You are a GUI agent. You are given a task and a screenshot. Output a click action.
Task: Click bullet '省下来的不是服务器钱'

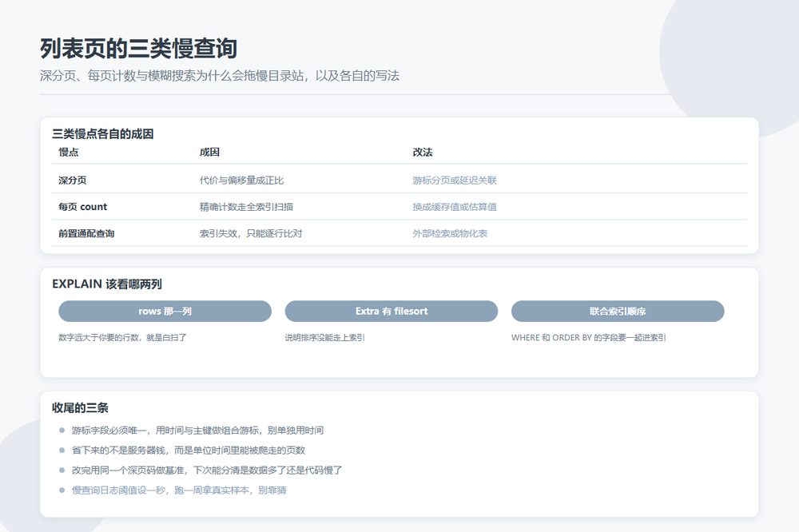[189, 450]
